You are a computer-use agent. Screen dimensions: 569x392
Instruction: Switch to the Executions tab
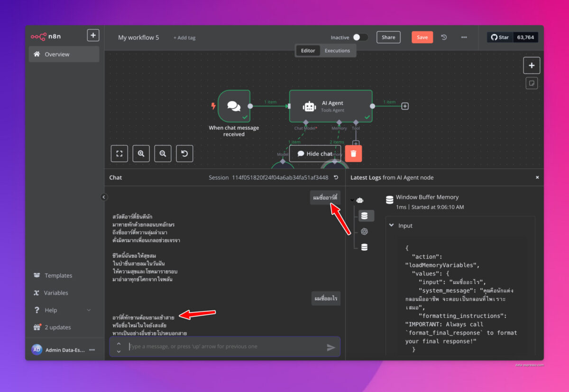pyautogui.click(x=337, y=51)
